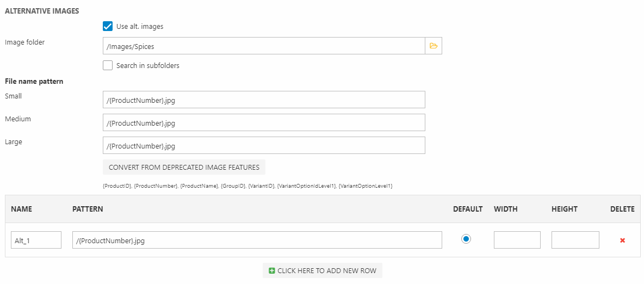Click the Small file name pattern field
The width and height of the screenshot is (644, 284).
(263, 100)
